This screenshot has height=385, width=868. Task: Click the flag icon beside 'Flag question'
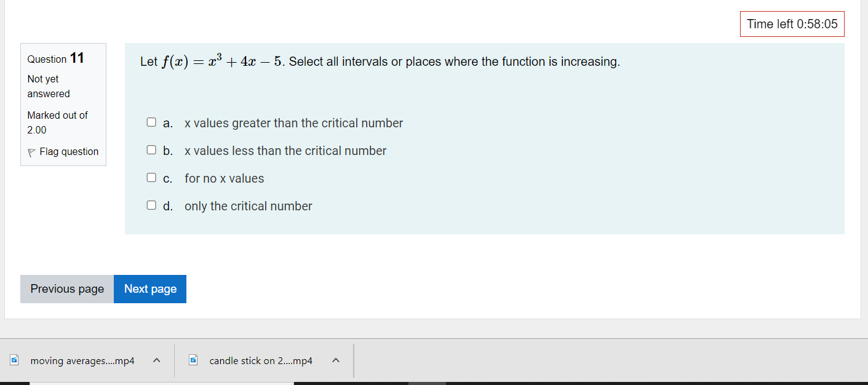point(31,151)
